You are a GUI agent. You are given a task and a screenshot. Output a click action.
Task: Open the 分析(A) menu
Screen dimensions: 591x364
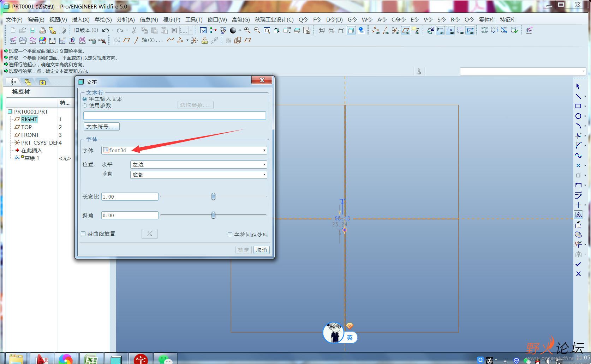pyautogui.click(x=126, y=20)
